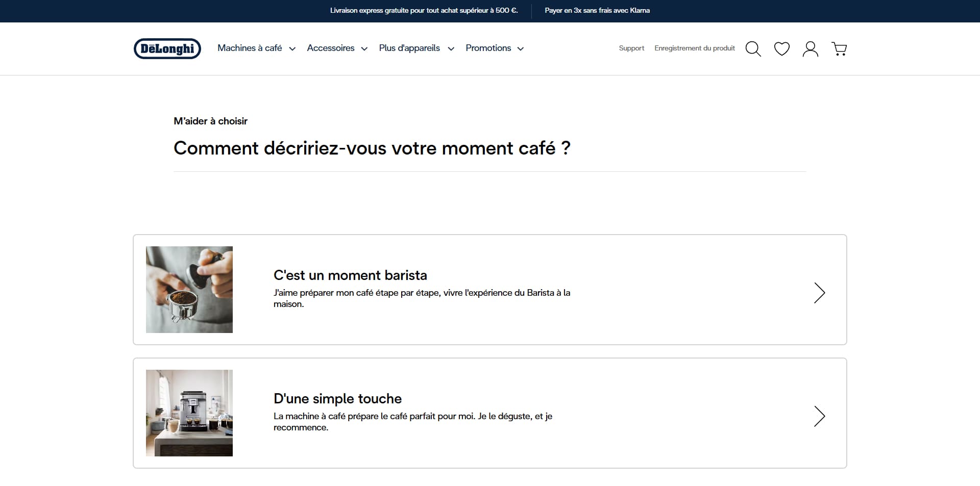The image size is (980, 486).
Task: Click Klarna 3x payment banner text
Action: (597, 10)
